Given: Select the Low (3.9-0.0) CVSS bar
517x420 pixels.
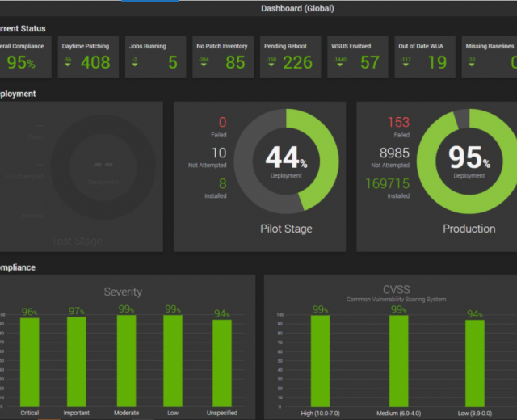Looking at the screenshot, I should tap(475, 363).
